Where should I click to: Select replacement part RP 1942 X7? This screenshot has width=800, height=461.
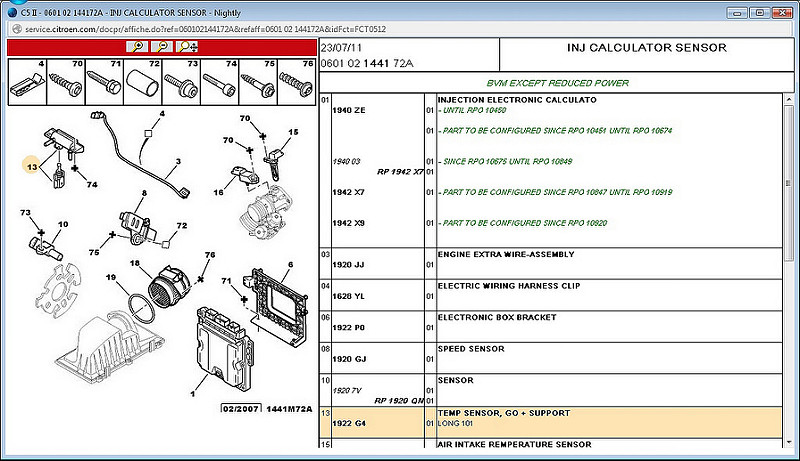400,171
